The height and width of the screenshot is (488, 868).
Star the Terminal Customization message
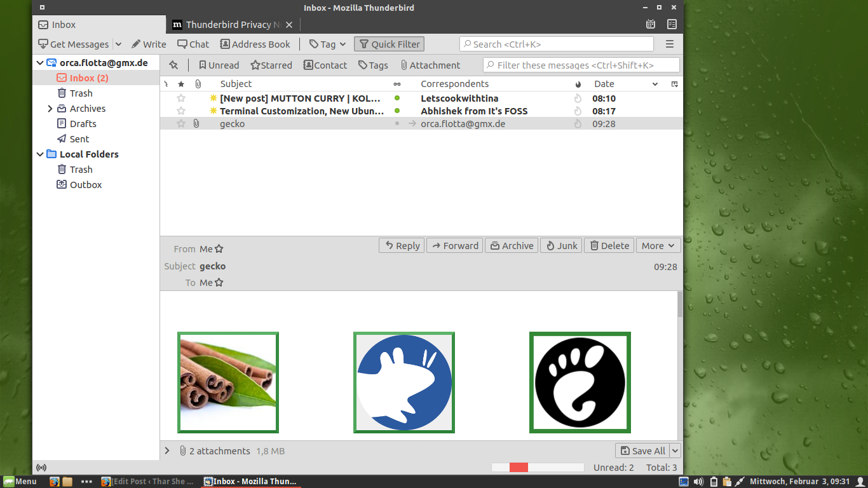point(181,111)
